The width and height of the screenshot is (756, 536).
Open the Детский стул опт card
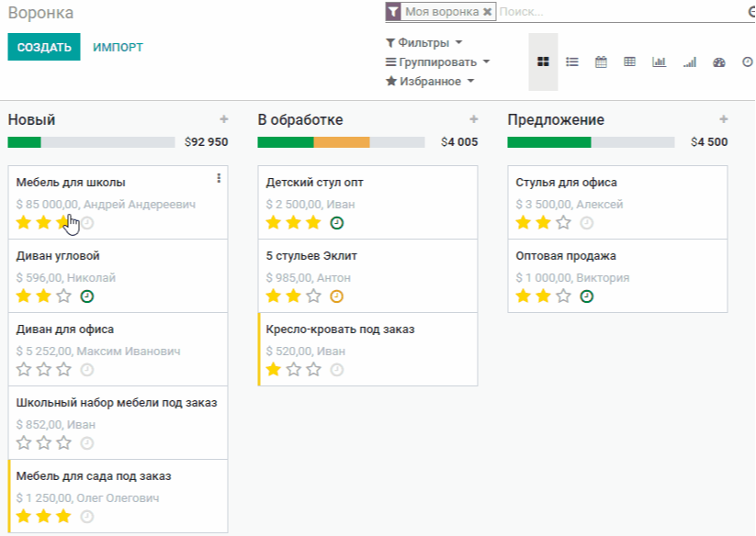tap(315, 183)
